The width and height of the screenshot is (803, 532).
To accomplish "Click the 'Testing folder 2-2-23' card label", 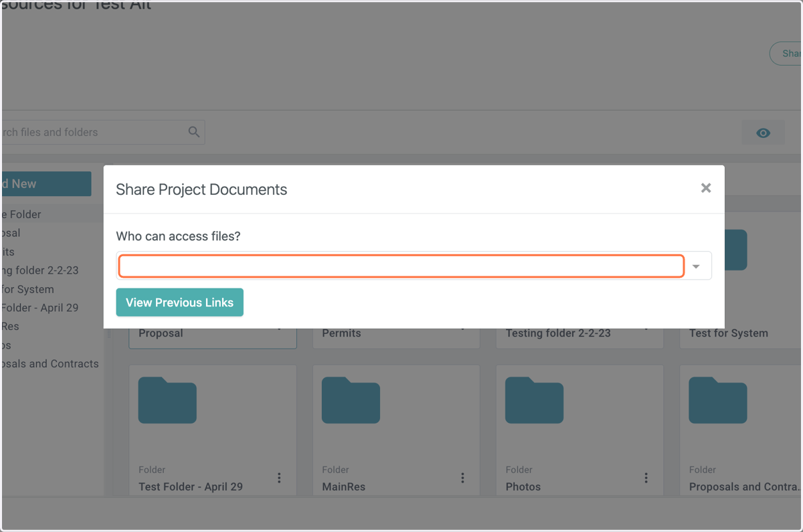I will (558, 333).
